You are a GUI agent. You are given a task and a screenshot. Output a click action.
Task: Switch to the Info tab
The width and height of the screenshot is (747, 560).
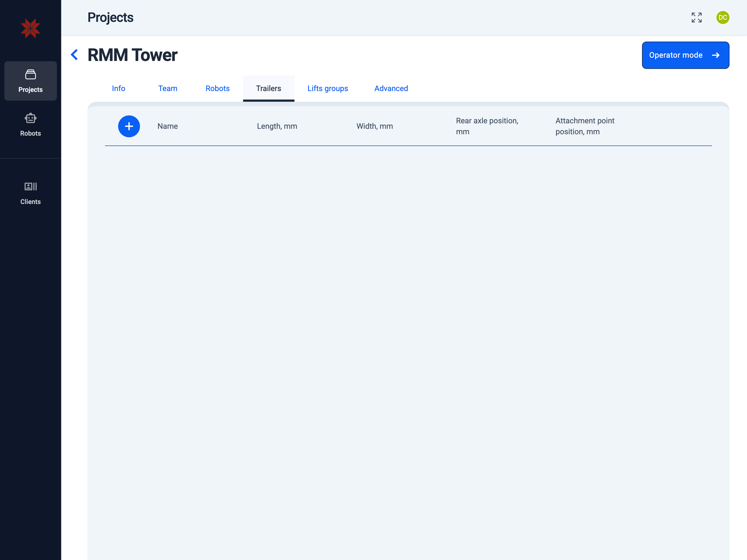[x=119, y=89]
